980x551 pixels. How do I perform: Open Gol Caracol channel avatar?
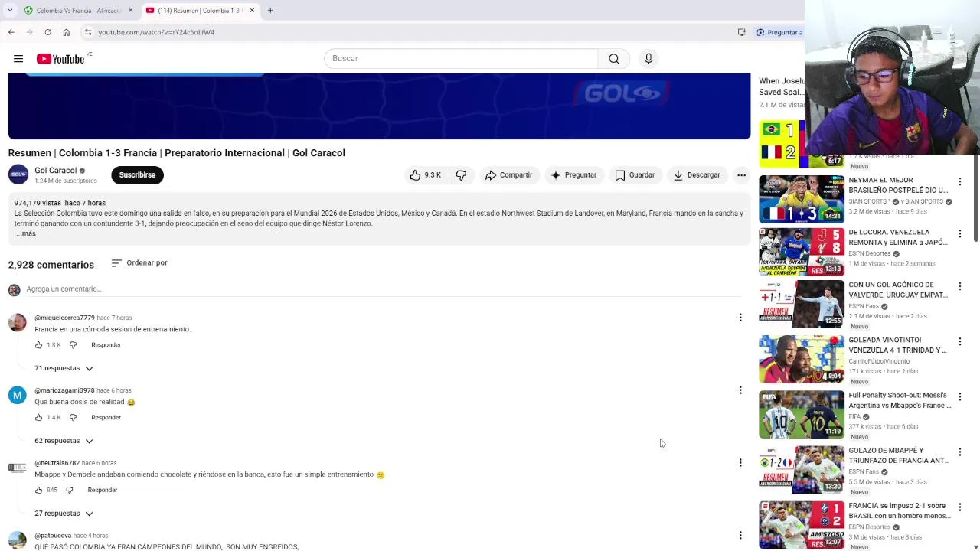click(x=18, y=174)
